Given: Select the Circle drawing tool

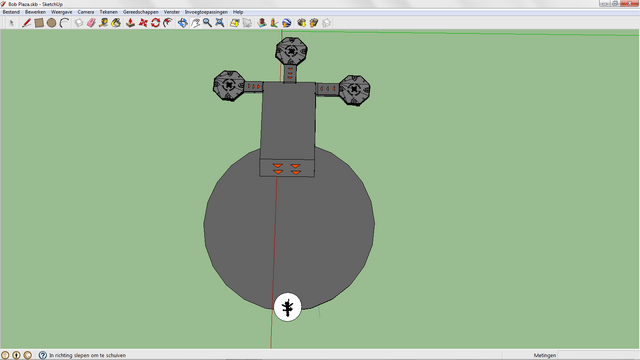Looking at the screenshot, I should point(51,23).
